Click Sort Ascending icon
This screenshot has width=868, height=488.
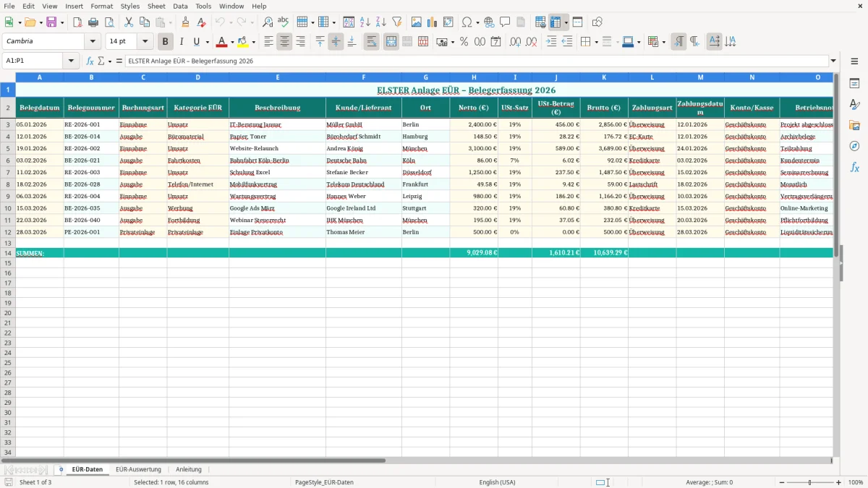pos(365,22)
